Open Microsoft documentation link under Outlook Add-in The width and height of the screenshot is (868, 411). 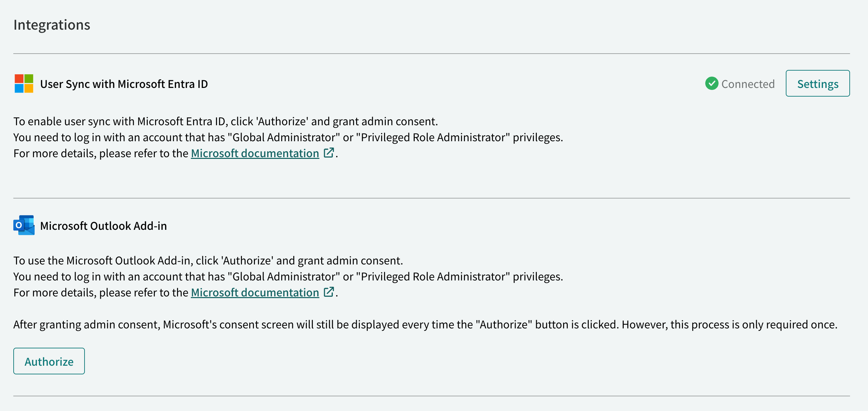pyautogui.click(x=255, y=293)
